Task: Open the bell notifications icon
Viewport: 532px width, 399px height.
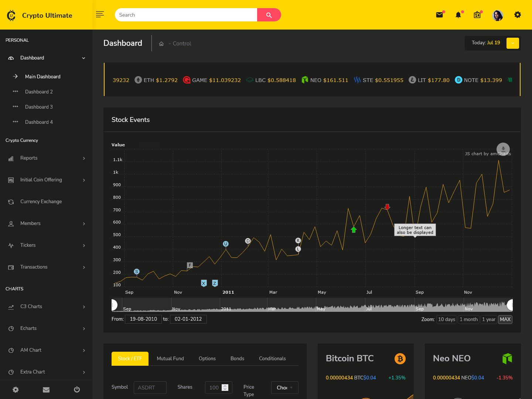Action: 458,15
